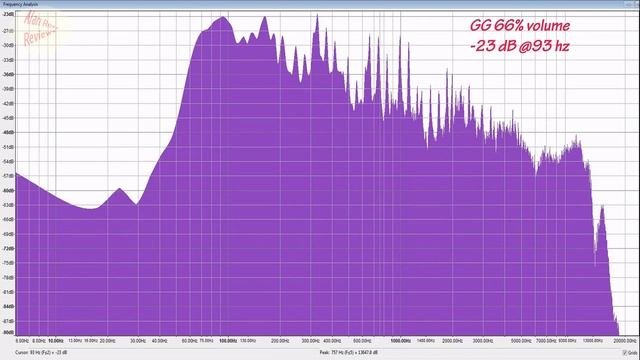The image size is (640, 360).
Task: Click the 600.00Hz frequency axis label
Action: click(x=362, y=340)
